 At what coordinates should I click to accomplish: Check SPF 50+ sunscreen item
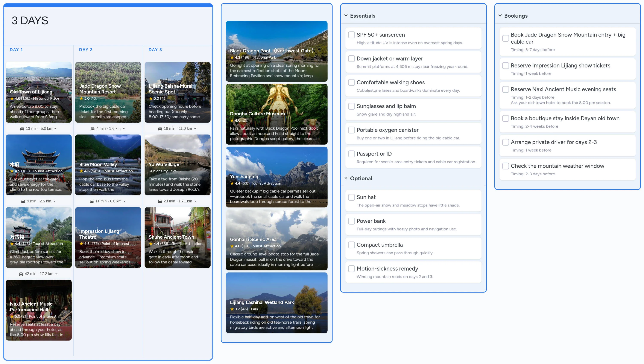(x=351, y=35)
